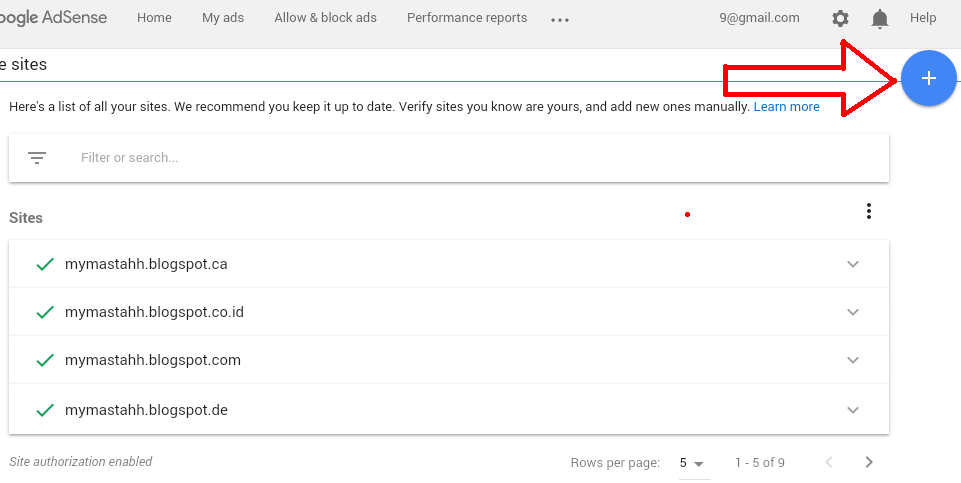This screenshot has height=483, width=961.
Task: Follow the Learn more link
Action: point(786,107)
